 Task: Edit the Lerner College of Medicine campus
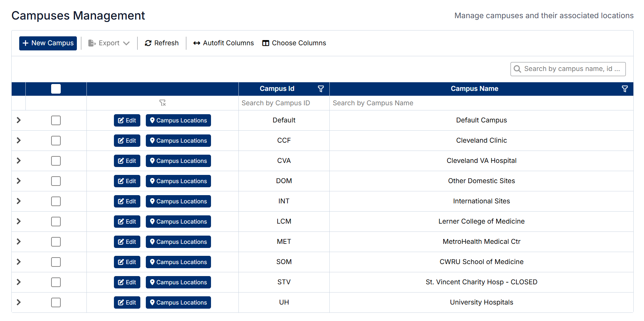point(127,222)
